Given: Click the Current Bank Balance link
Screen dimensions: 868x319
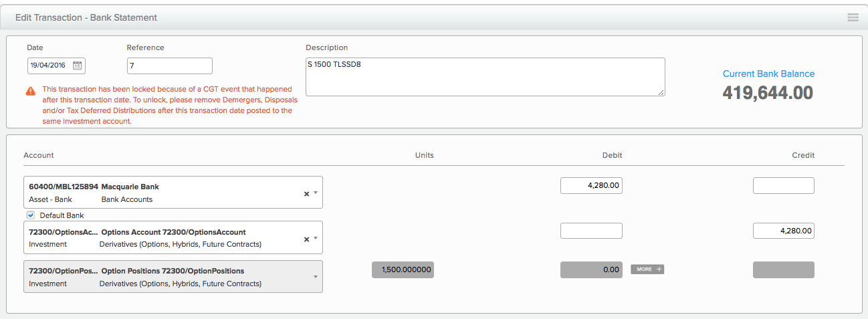Looking at the screenshot, I should pos(768,74).
